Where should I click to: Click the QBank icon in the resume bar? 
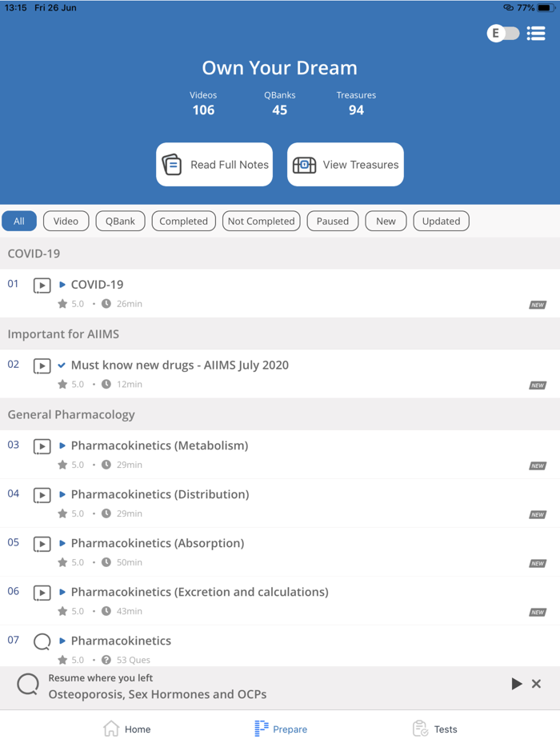click(28, 685)
